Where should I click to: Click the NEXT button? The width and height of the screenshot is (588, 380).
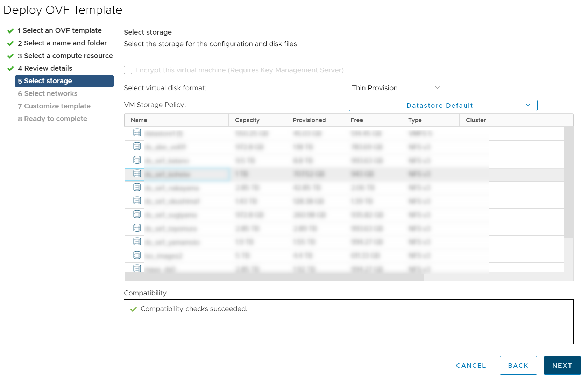562,365
